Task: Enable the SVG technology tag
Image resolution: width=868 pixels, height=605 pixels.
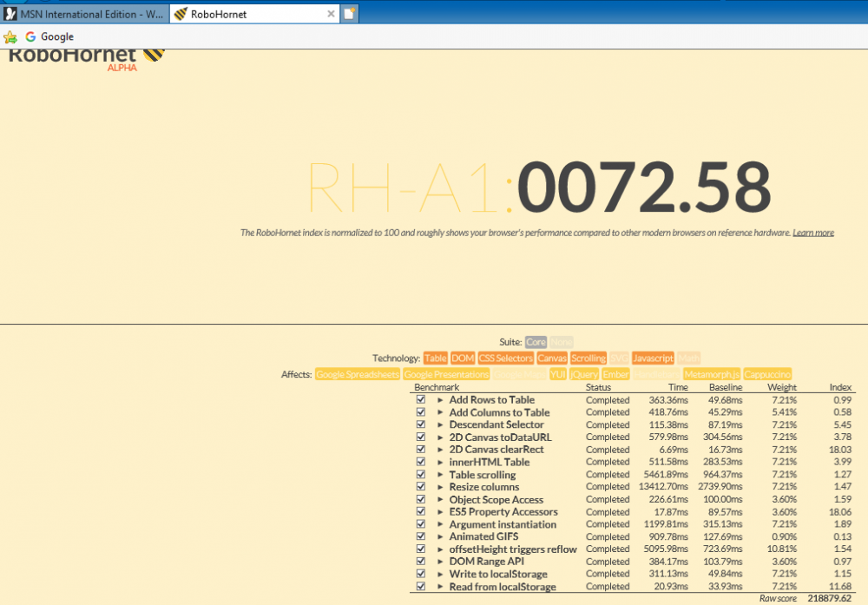Action: [619, 358]
